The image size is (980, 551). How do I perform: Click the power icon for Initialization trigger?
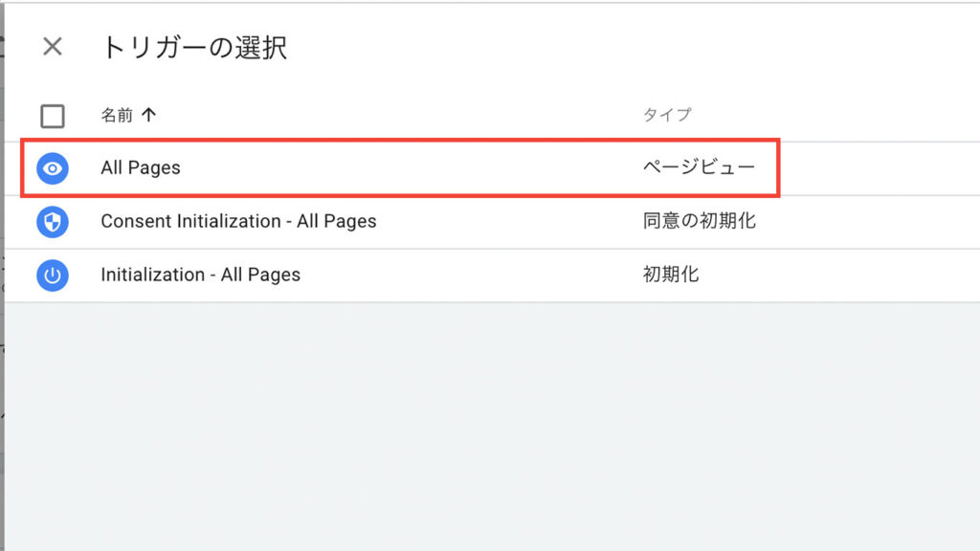tap(53, 275)
